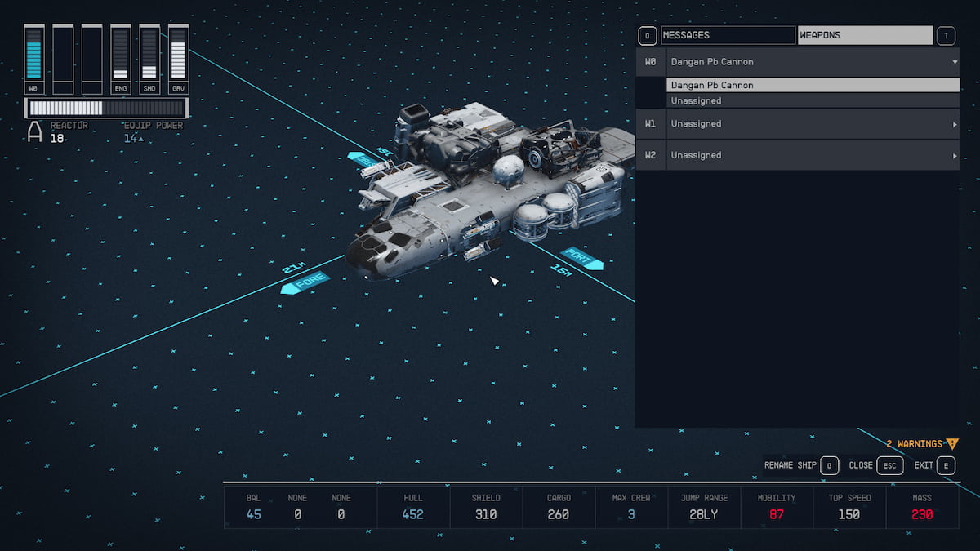Select Dangan Pb Cannon from the list
This screenshot has height=551, width=980.
click(813, 86)
